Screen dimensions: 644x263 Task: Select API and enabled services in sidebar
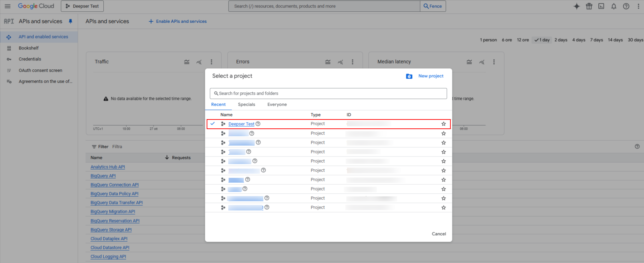[39, 37]
